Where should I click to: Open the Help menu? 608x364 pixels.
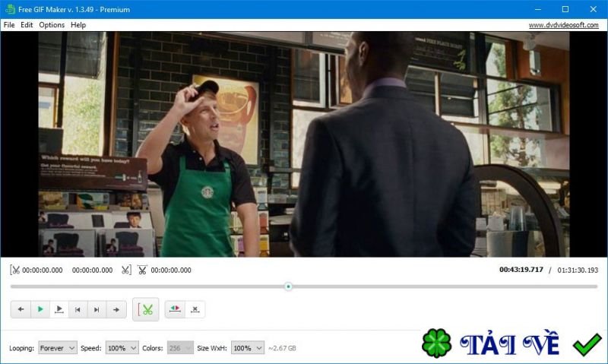pos(78,24)
